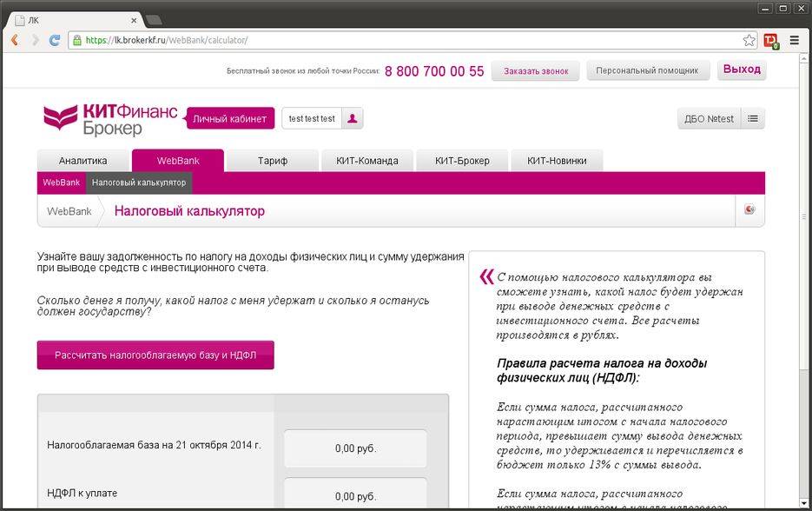Click the browser back arrow
Screen dimensions: 812x511
coord(15,40)
